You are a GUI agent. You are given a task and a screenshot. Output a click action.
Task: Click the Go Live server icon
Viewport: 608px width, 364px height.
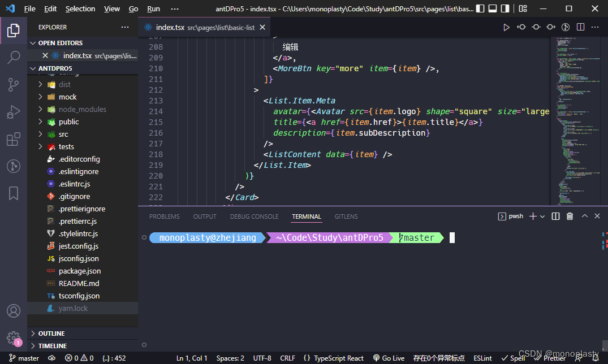(x=389, y=358)
